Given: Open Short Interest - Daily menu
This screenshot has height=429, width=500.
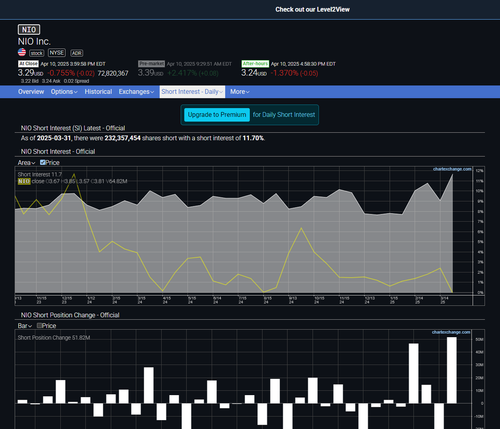Looking at the screenshot, I should tap(192, 92).
